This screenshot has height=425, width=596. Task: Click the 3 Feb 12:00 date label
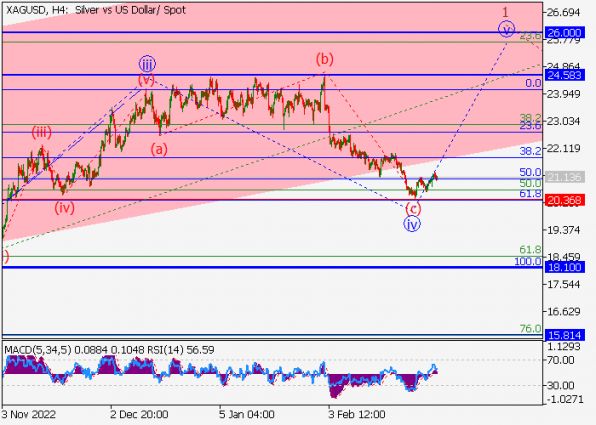coord(357,414)
